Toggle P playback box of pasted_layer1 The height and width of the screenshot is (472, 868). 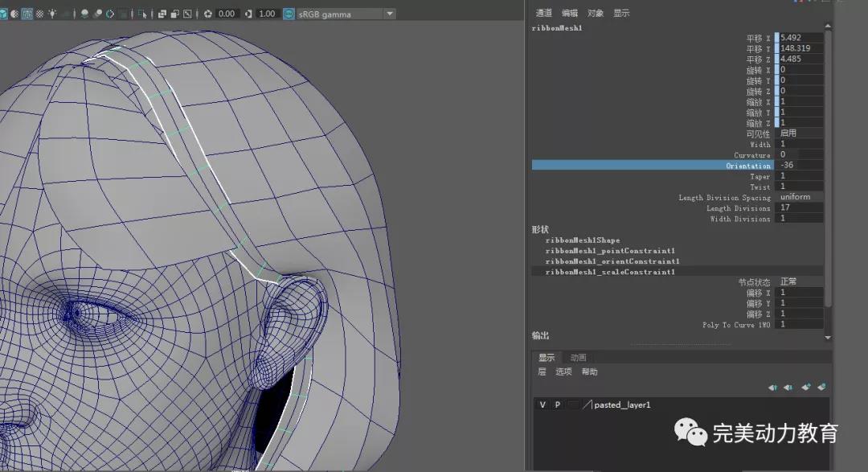557,404
